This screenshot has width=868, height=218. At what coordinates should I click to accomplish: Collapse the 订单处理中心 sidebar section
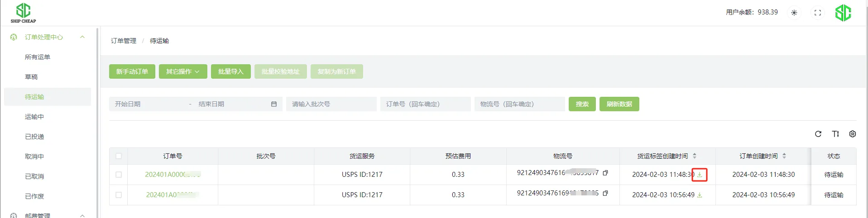point(82,37)
